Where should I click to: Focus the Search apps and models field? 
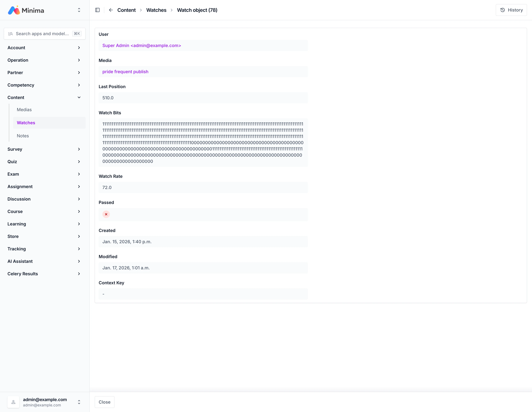coord(42,34)
